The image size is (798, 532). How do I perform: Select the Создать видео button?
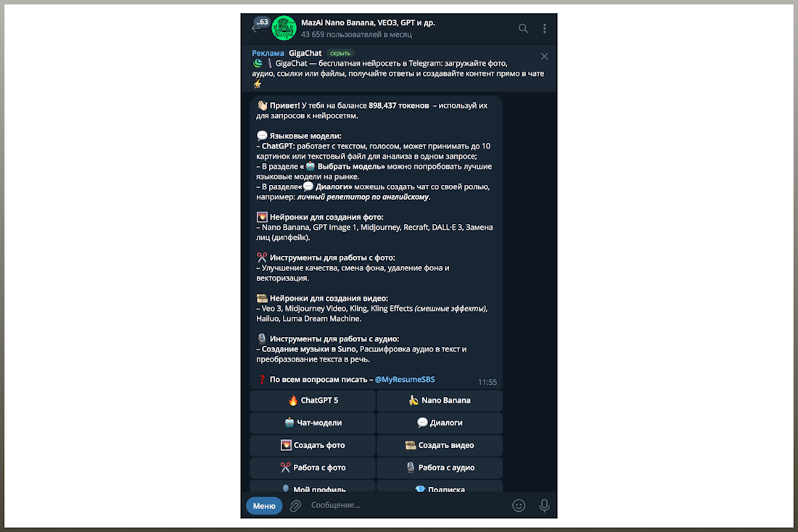click(440, 445)
